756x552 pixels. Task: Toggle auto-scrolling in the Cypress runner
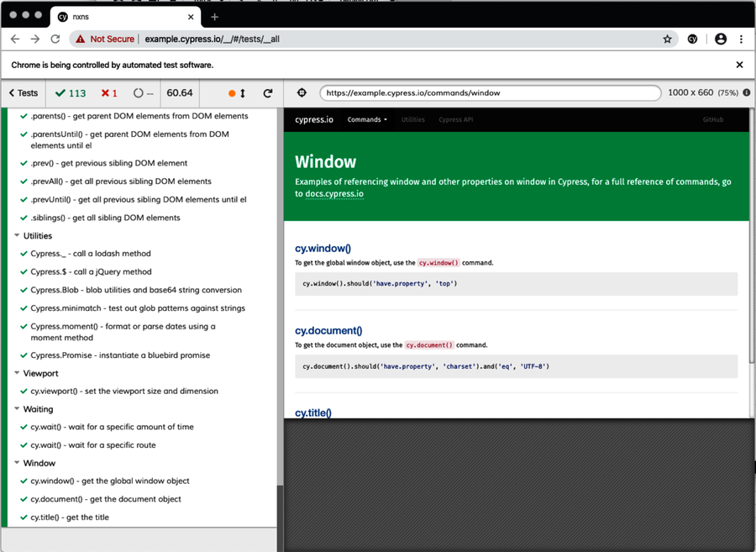237,93
